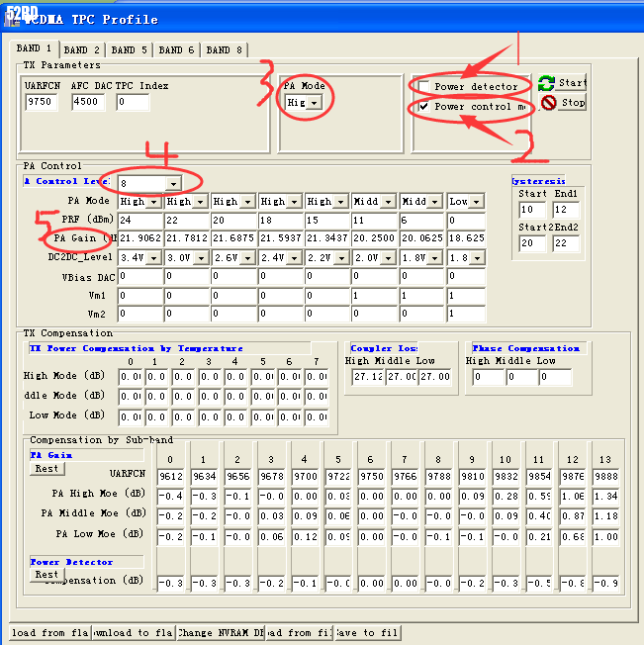Open the DC2DC_Level dropdown showing 3.0V
The height and width of the screenshot is (645, 644).
click(201, 258)
